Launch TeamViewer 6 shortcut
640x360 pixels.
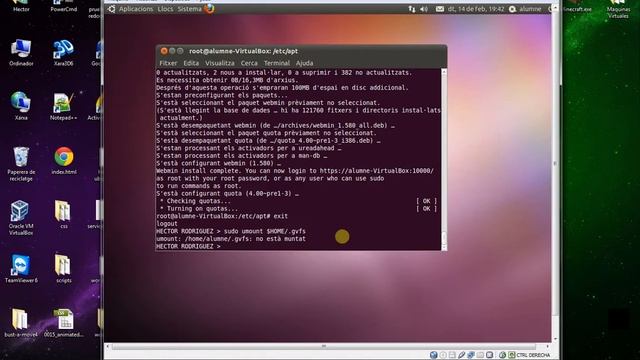[21, 268]
